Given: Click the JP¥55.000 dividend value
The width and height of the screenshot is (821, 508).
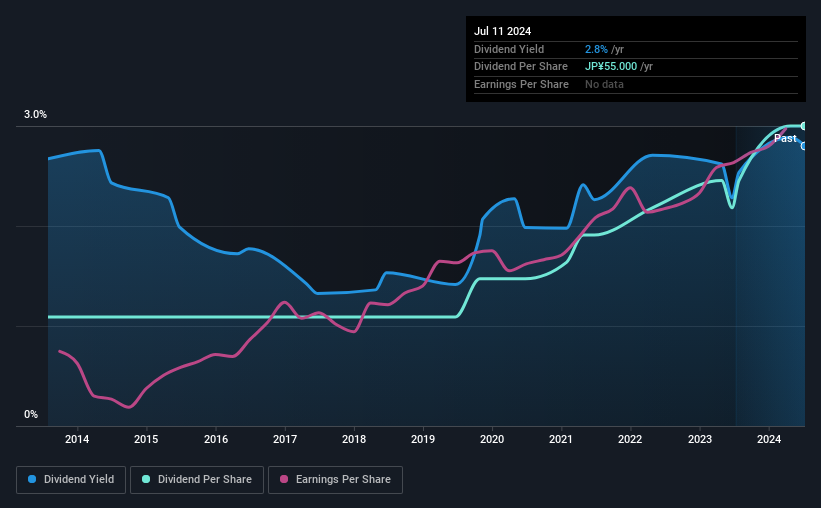Looking at the screenshot, I should click(x=611, y=67).
